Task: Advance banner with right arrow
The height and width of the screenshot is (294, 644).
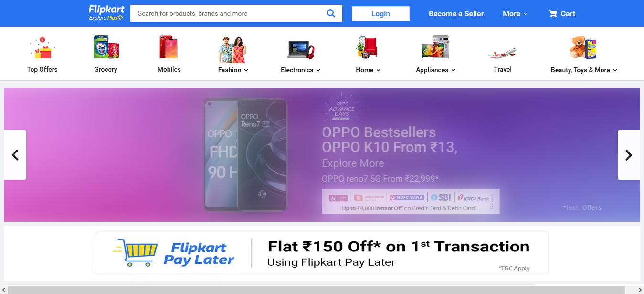Action: (x=629, y=155)
